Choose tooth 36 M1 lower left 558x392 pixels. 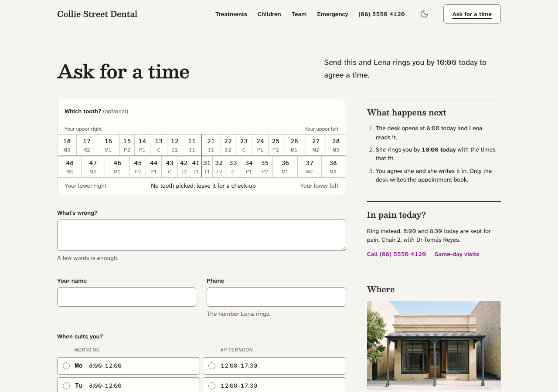[x=285, y=167]
